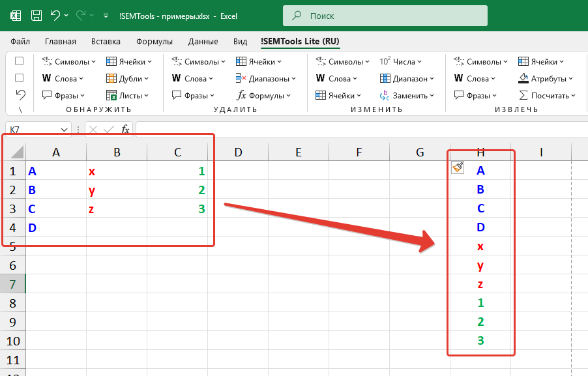588x376 pixels.
Task: Click the Undo arrow in the title bar
Action: pos(55,15)
